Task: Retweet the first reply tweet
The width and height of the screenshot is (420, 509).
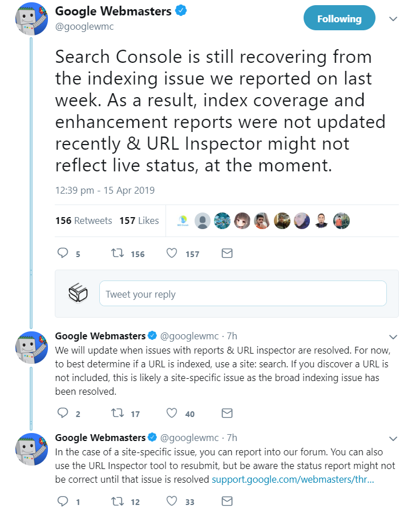Action: pyautogui.click(x=118, y=412)
